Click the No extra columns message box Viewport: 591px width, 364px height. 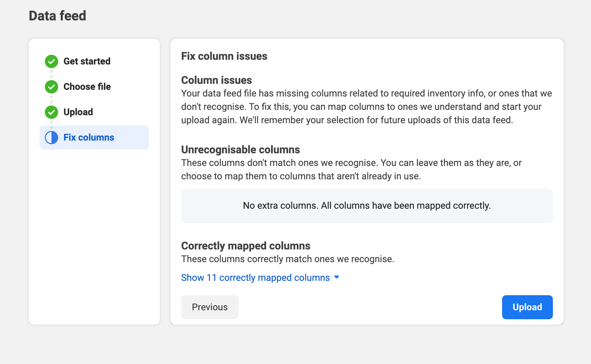click(367, 206)
